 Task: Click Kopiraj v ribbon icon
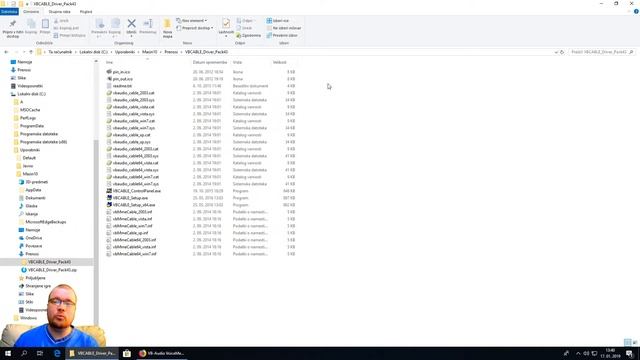coord(115,24)
